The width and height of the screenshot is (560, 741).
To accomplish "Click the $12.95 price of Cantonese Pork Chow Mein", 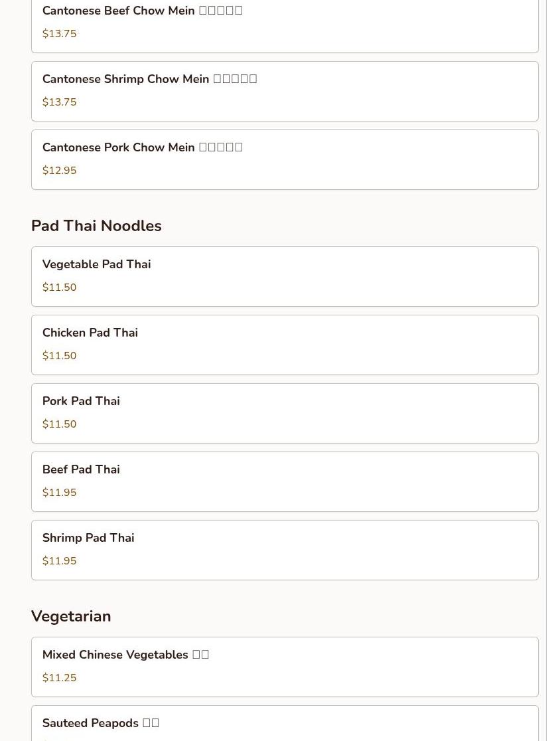I will coord(59,171).
